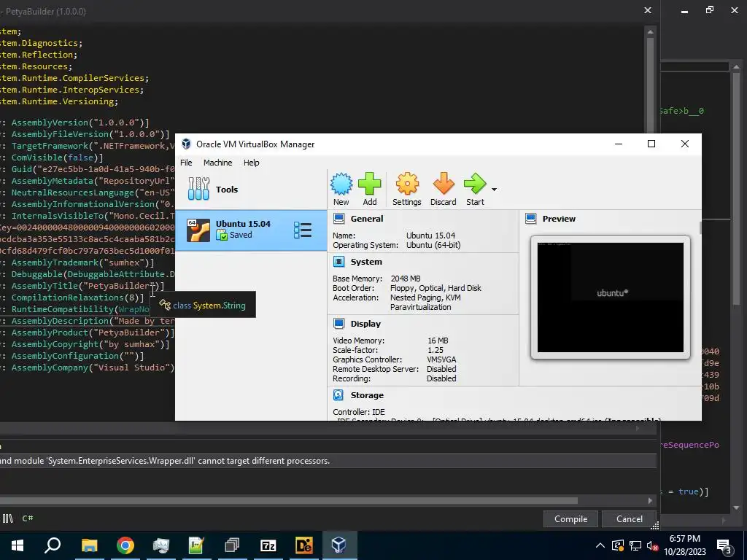Click the Display section monitor icon

338,323
